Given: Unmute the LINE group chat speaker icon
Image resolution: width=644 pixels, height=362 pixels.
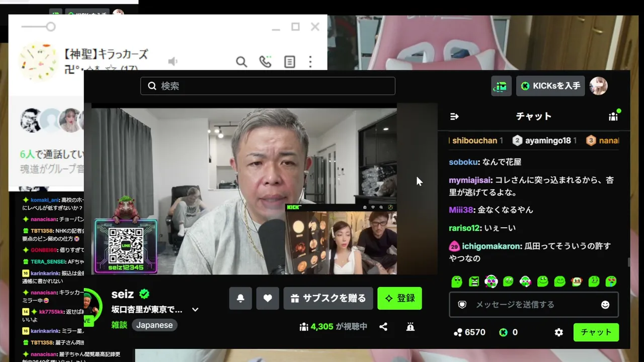Looking at the screenshot, I should click(173, 62).
